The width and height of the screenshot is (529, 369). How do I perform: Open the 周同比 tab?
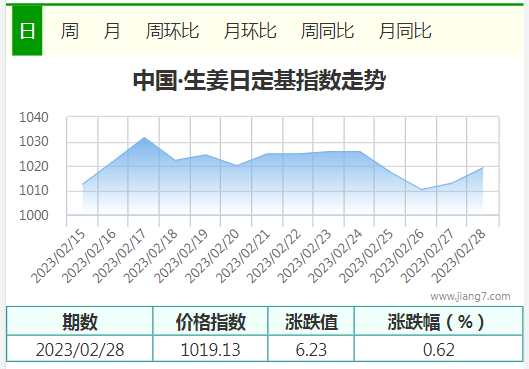coord(327,31)
